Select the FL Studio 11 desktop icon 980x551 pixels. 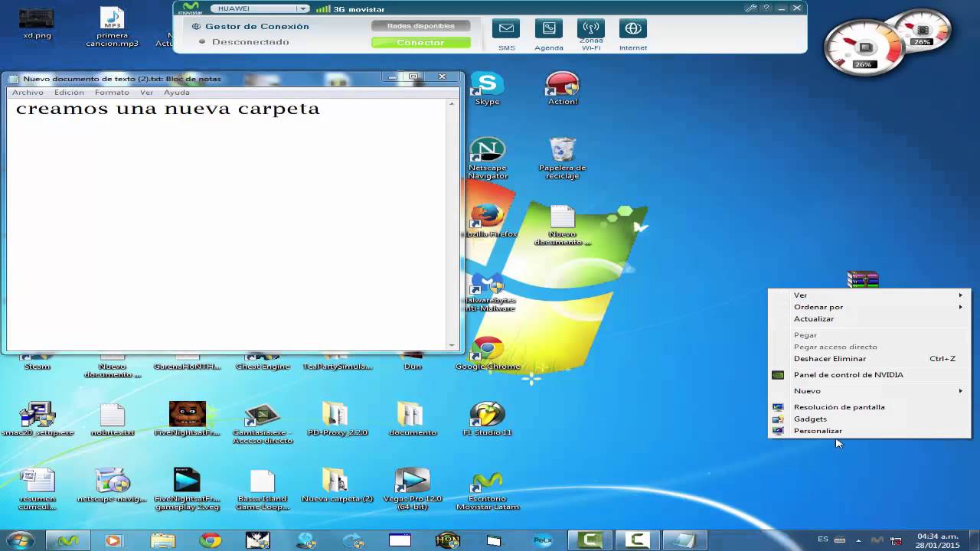pos(487,419)
